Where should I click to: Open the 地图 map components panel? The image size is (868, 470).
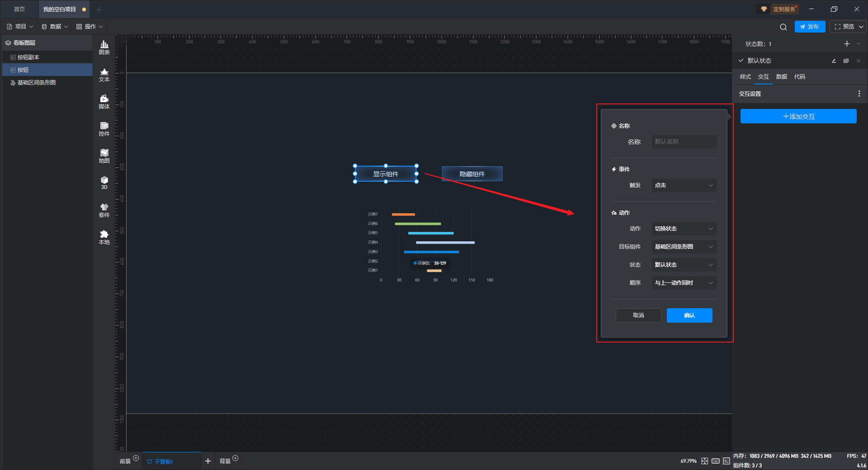point(104,156)
